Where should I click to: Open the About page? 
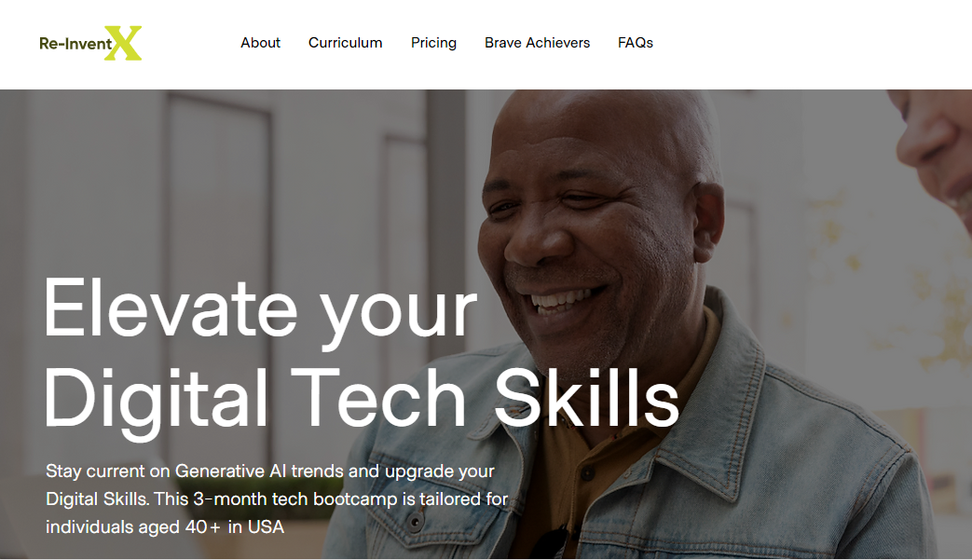click(260, 43)
